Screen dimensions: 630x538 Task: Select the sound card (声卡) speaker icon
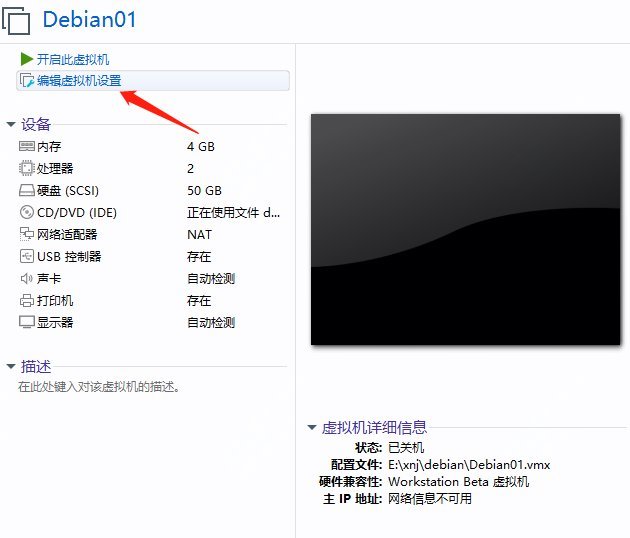click(27, 278)
